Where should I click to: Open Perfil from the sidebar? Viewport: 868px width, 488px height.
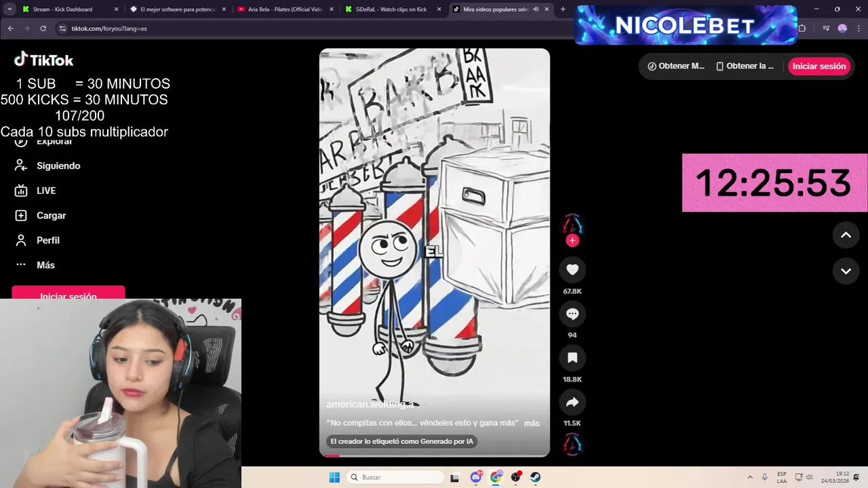pyautogui.click(x=38, y=241)
